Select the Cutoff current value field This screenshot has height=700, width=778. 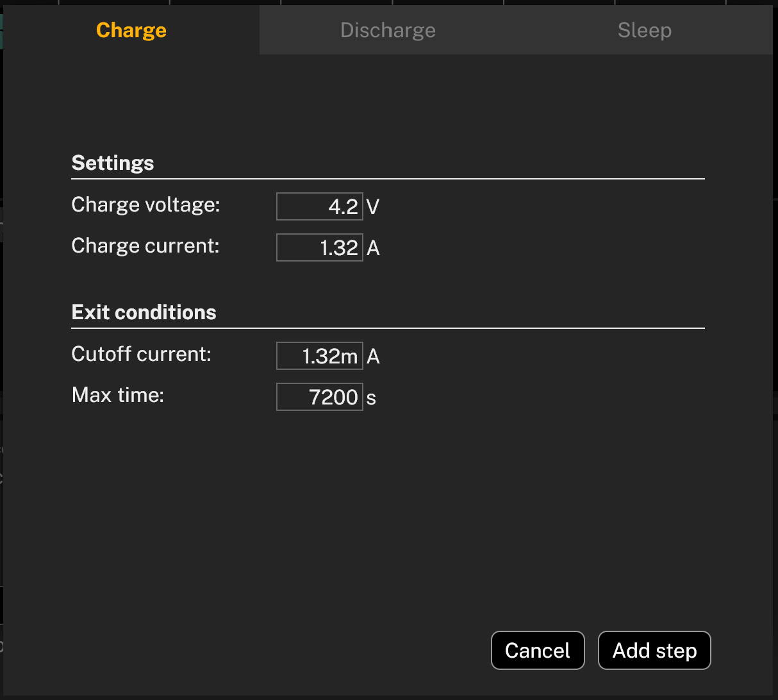[x=319, y=355]
